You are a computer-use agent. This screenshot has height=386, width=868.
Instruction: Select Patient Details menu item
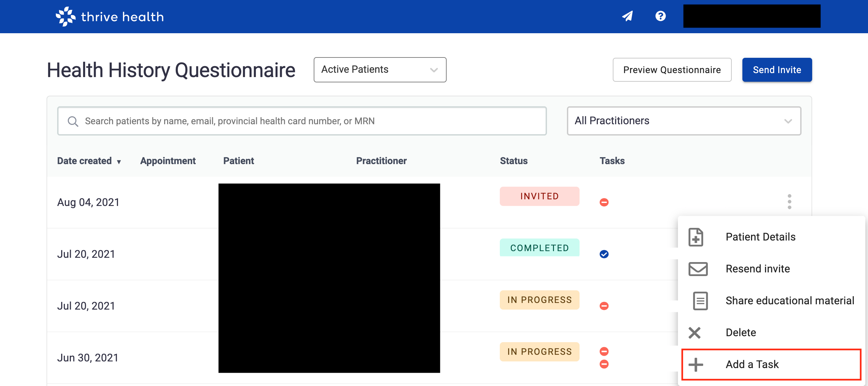coord(771,237)
